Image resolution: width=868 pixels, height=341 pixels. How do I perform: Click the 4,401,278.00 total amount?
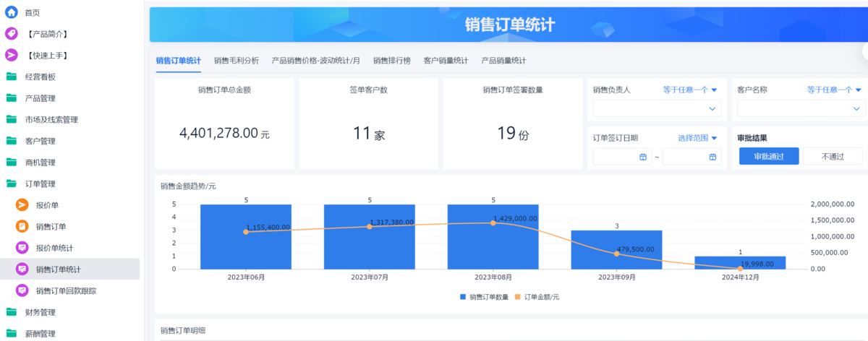tap(219, 133)
